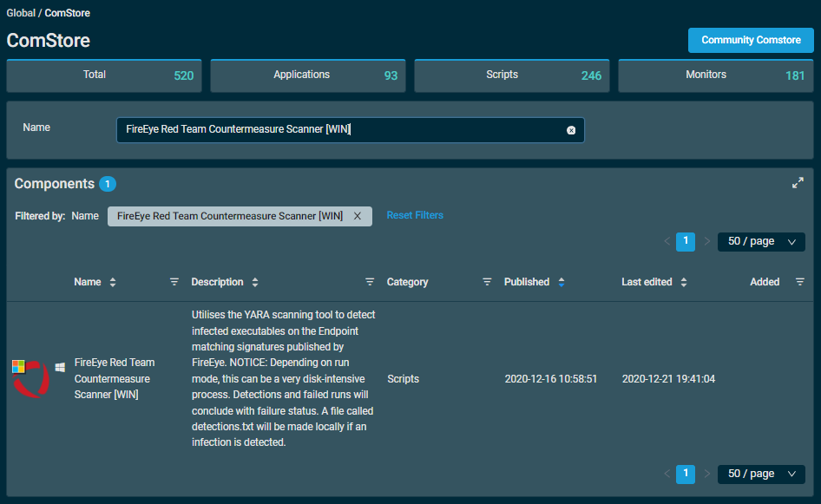Clear the Name search field with the x icon

tap(571, 130)
